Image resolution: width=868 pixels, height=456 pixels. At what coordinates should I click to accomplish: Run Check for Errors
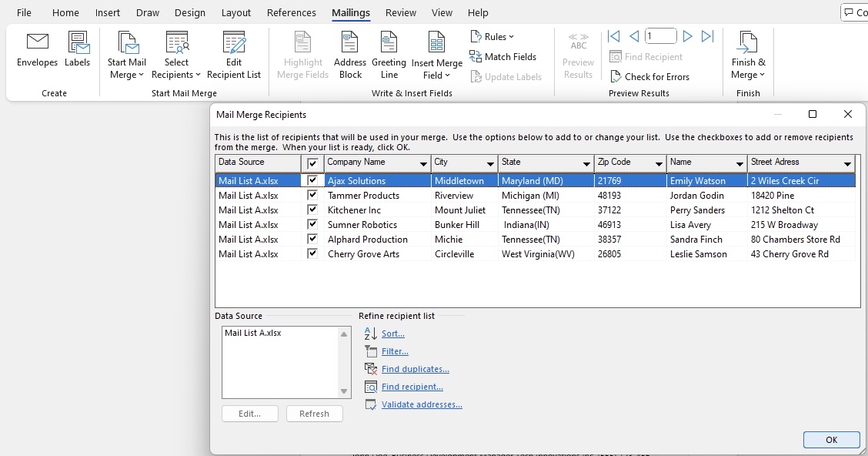(x=650, y=76)
